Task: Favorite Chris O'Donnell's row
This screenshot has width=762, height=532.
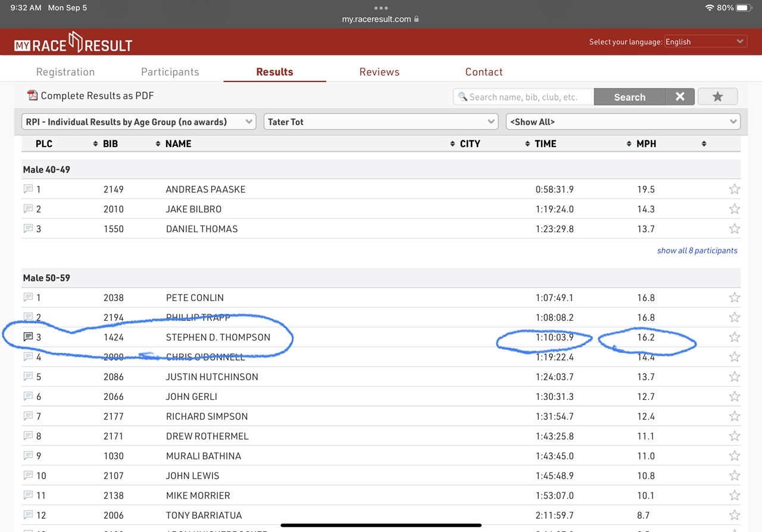Action: [x=735, y=357]
